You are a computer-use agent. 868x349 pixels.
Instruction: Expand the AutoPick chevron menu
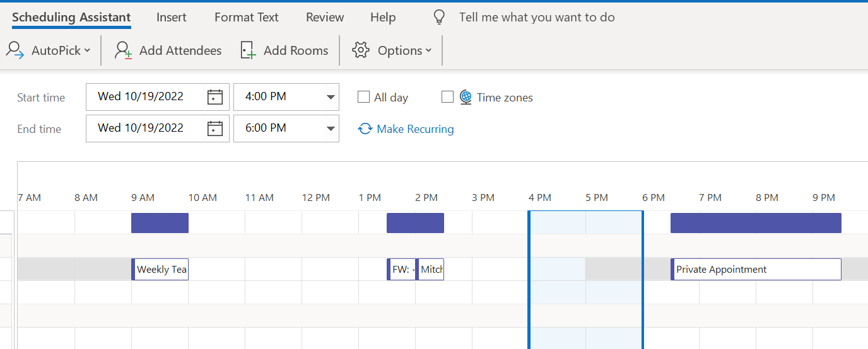point(87,50)
